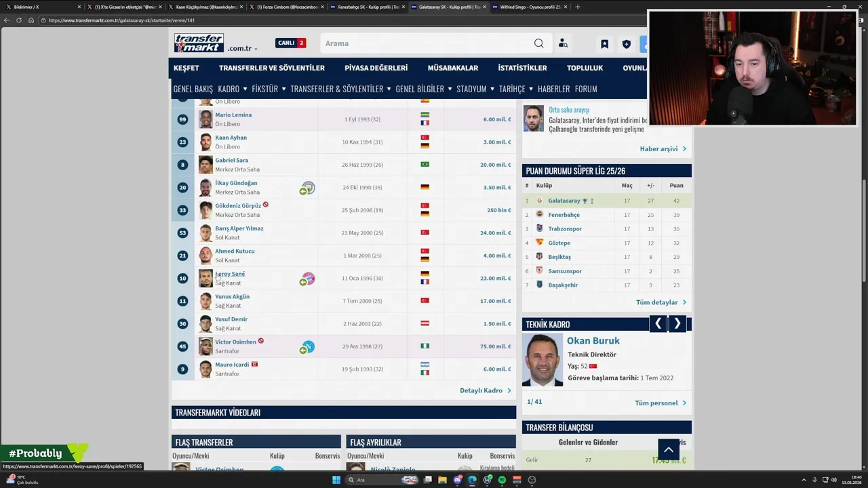This screenshot has width=868, height=488.
Task: Click the search magnifier icon
Action: [x=538, y=43]
